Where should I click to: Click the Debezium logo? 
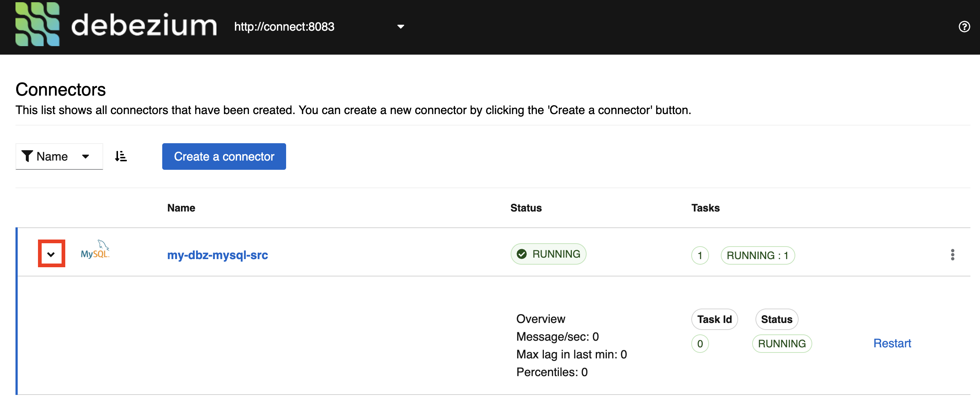click(38, 25)
